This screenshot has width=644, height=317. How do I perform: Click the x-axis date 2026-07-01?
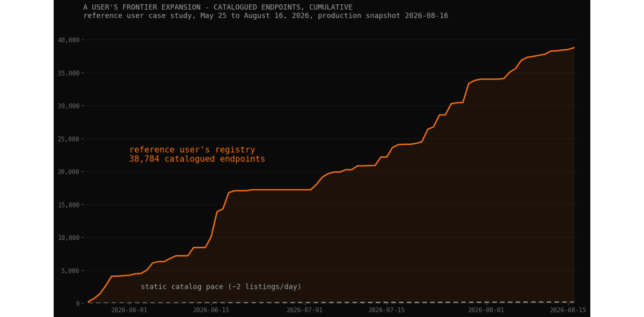304,310
